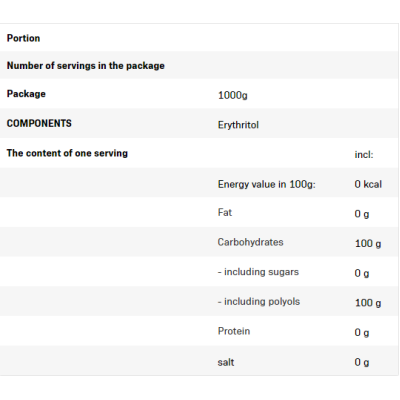
Task: Select the 100 g carbohydrates value
Action: (368, 244)
